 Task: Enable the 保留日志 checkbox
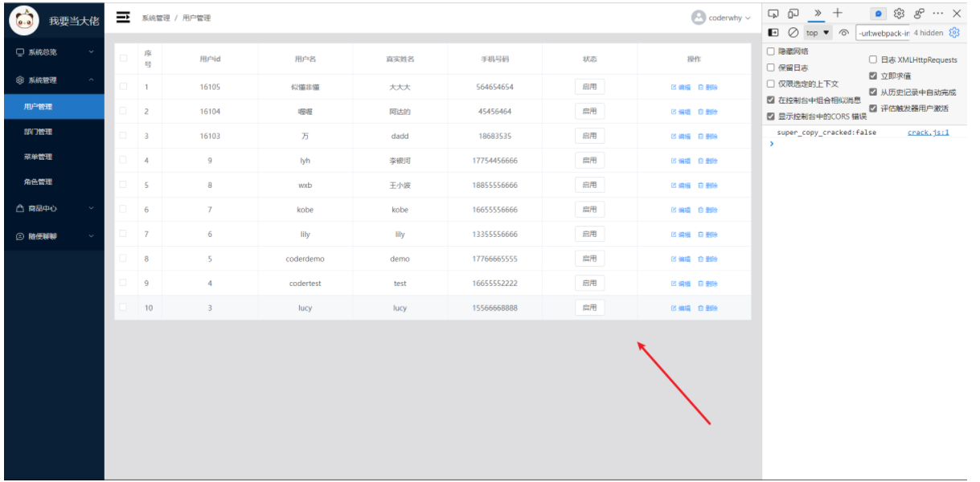pos(771,67)
